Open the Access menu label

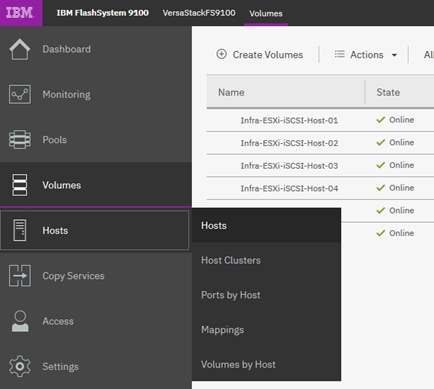tap(58, 321)
